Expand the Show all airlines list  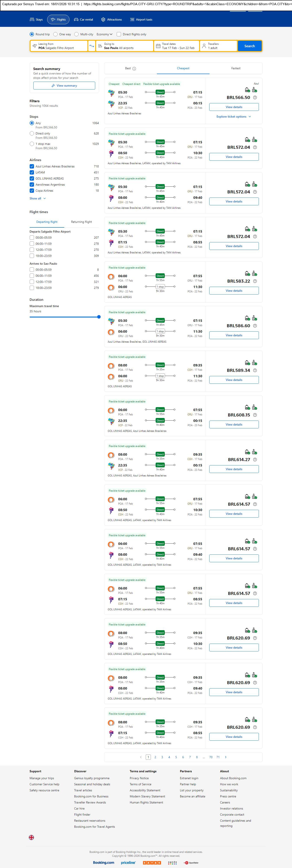37,198
